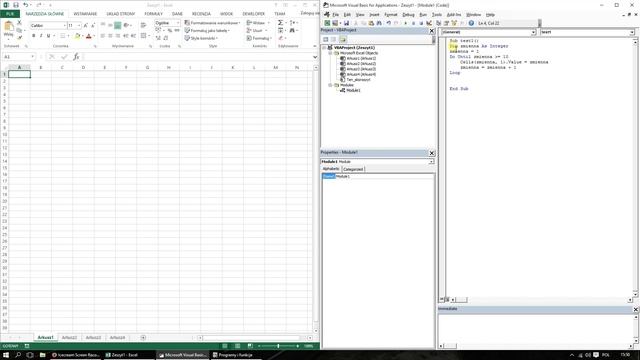
Task: Click Style komórki button in ribbon
Action: click(x=201, y=38)
